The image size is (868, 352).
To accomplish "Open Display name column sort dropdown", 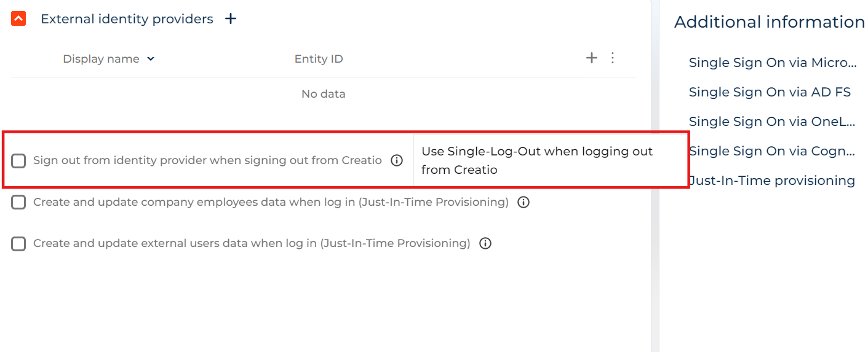I will click(x=151, y=59).
